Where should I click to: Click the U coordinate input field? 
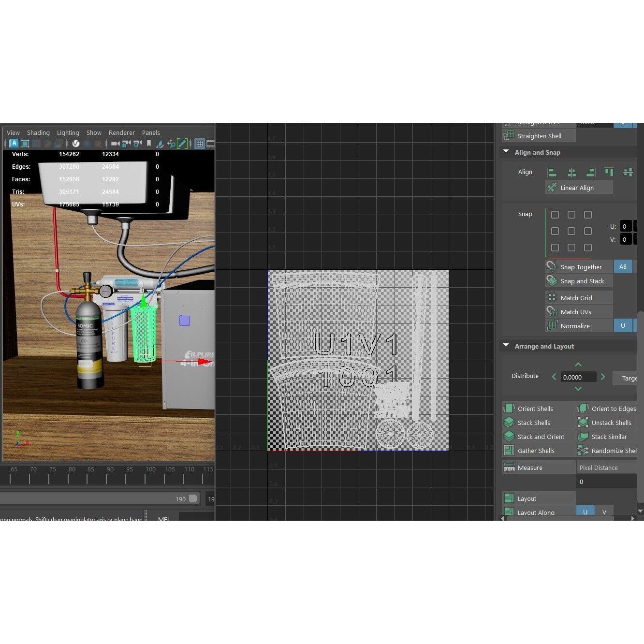coord(625,226)
